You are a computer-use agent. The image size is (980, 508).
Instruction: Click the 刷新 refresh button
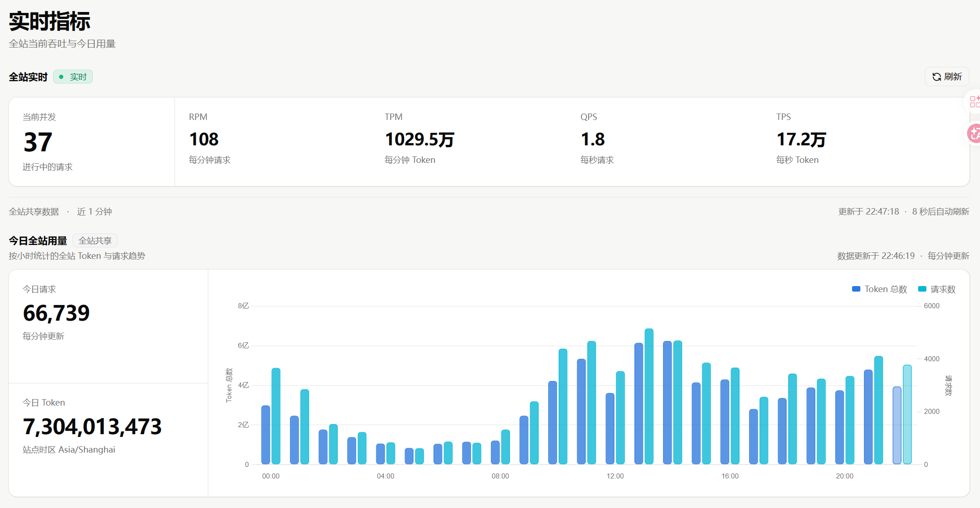(x=946, y=77)
